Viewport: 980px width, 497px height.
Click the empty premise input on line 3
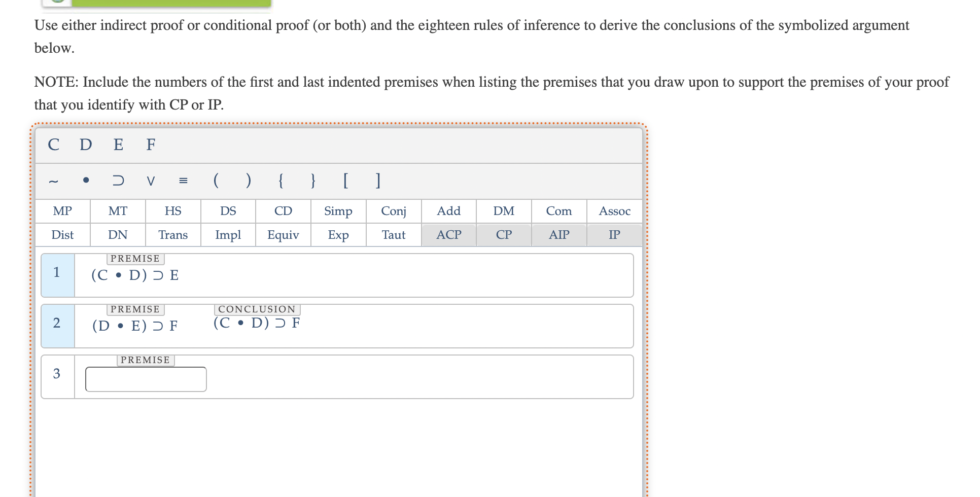pos(146,378)
